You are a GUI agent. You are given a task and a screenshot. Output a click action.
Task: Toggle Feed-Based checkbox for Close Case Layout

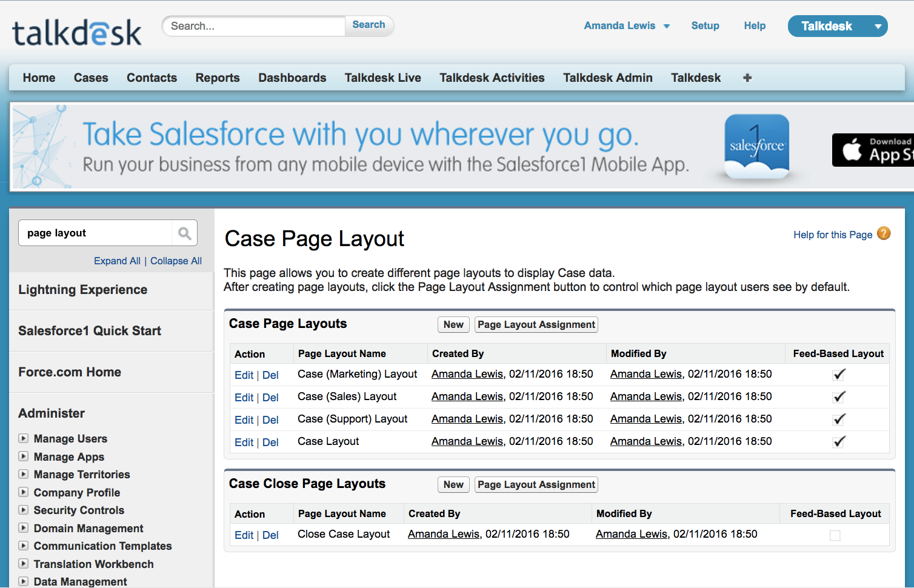coord(835,535)
